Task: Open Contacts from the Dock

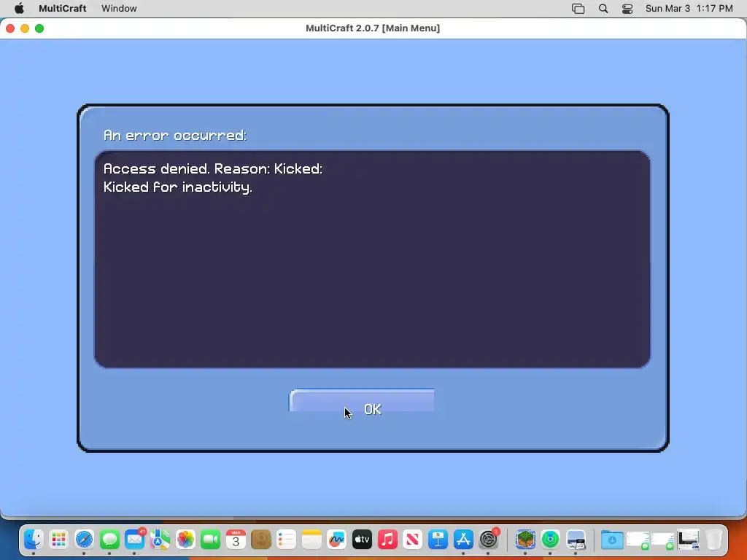Action: 261,540
